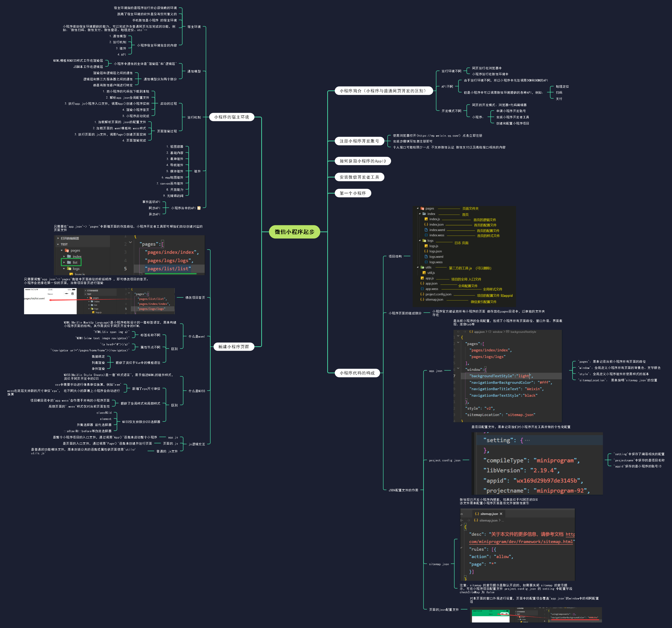Click the 安装微信开发者工具 node
The height and width of the screenshot is (628, 672).
click(x=359, y=177)
